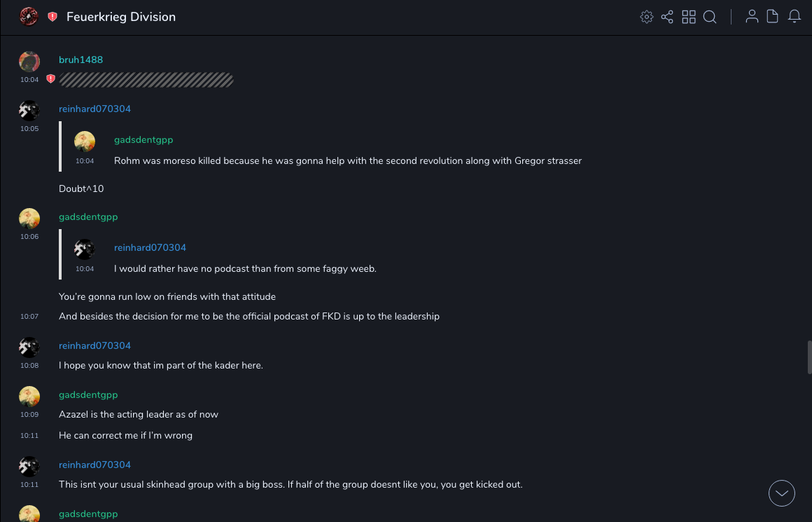Image resolution: width=812 pixels, height=522 pixels.
Task: Open the user profile icon in the header
Action: point(752,17)
